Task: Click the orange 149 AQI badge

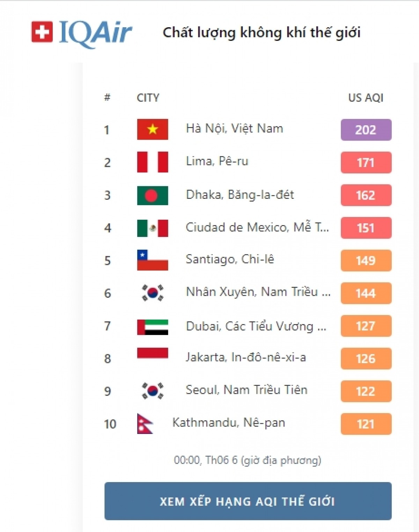Action: tap(366, 261)
